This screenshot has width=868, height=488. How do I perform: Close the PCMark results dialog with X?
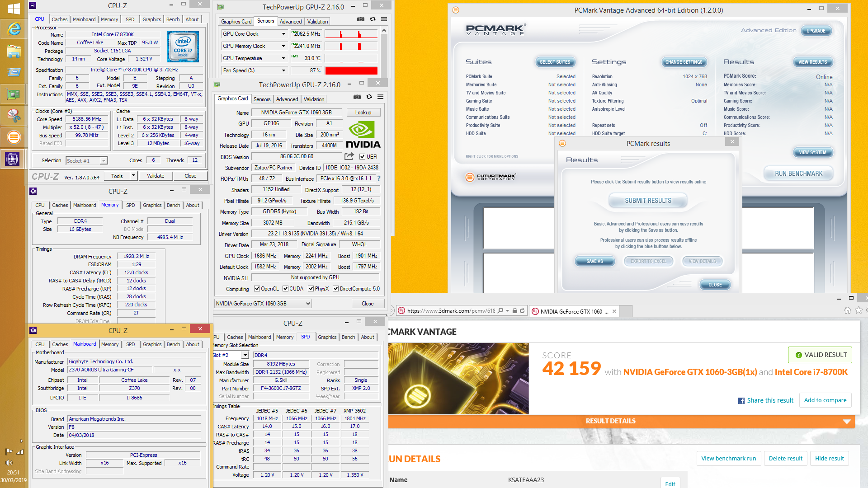pyautogui.click(x=732, y=142)
